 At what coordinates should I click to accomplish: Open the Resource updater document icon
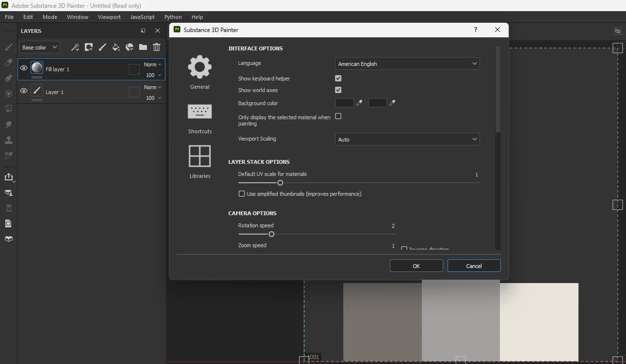coord(8,223)
